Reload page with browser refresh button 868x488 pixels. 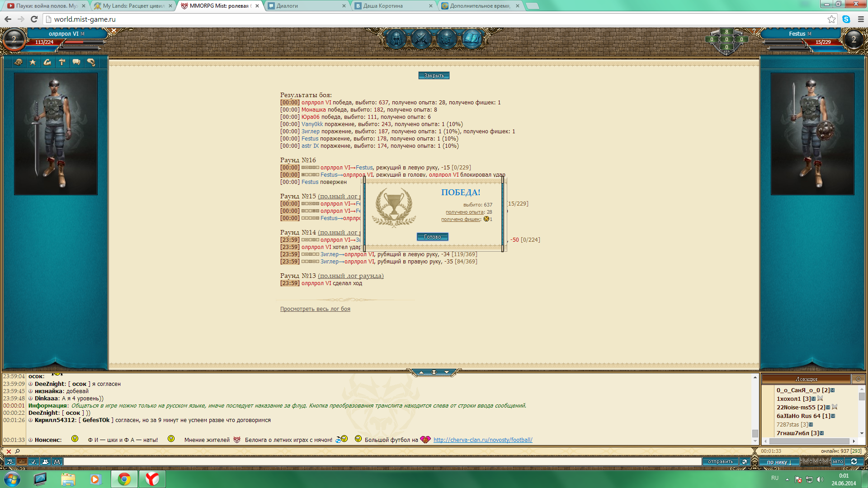[x=34, y=19]
